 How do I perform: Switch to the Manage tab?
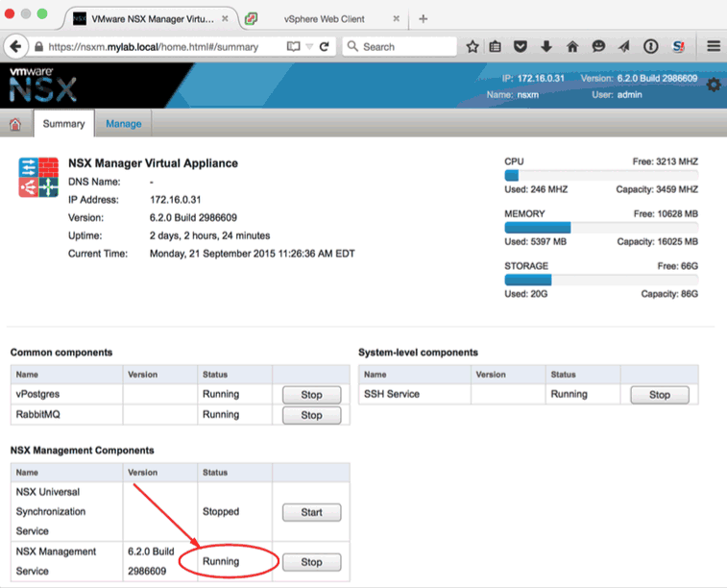pyautogui.click(x=123, y=124)
